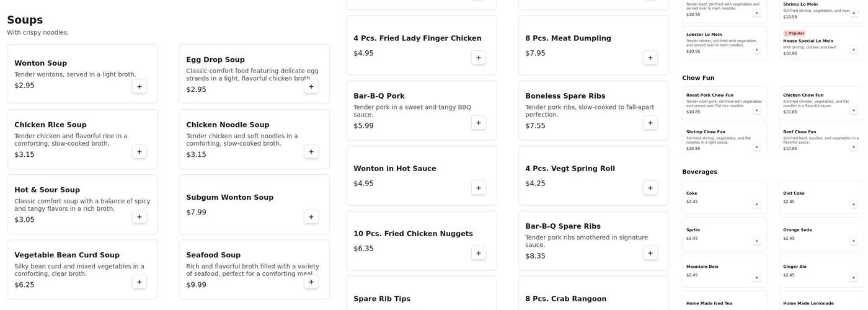Add Orange Soda with plus button
Screen dimensions: 868x310
click(x=854, y=241)
